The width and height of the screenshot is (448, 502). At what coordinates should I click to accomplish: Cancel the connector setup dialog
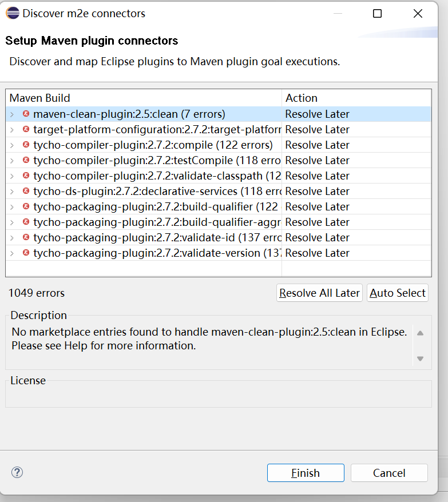pos(389,473)
